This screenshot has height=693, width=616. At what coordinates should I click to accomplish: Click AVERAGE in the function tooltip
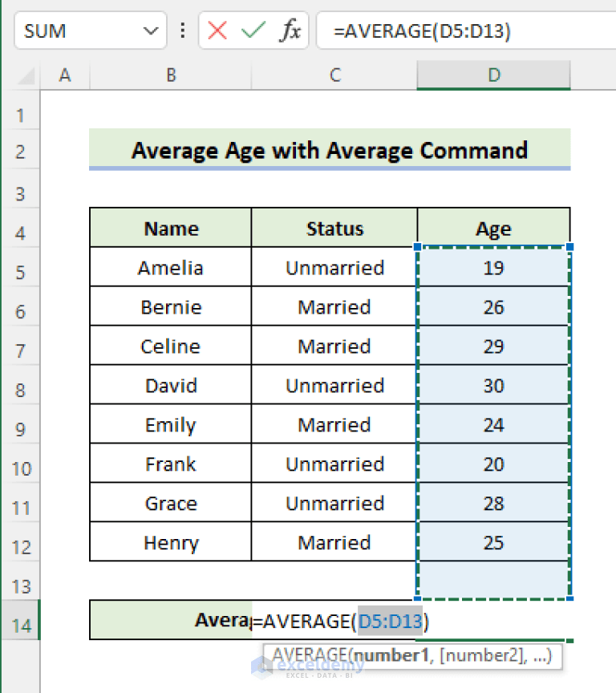pyautogui.click(x=310, y=655)
